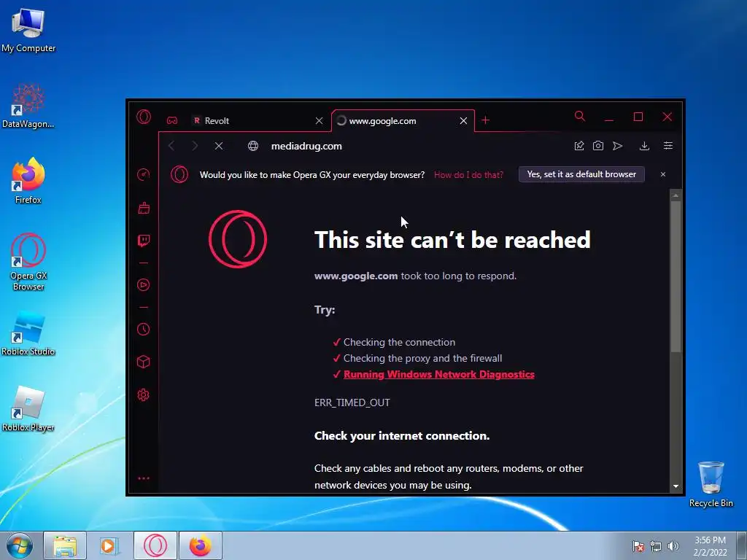747x560 pixels.
Task: Select the Firefox desktop shortcut
Action: coord(28,181)
